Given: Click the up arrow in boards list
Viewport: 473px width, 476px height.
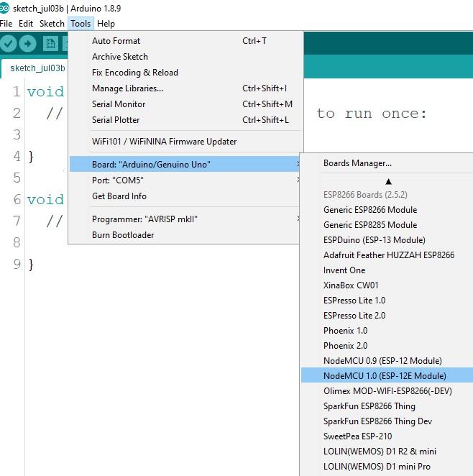Looking at the screenshot, I should pos(388,182).
